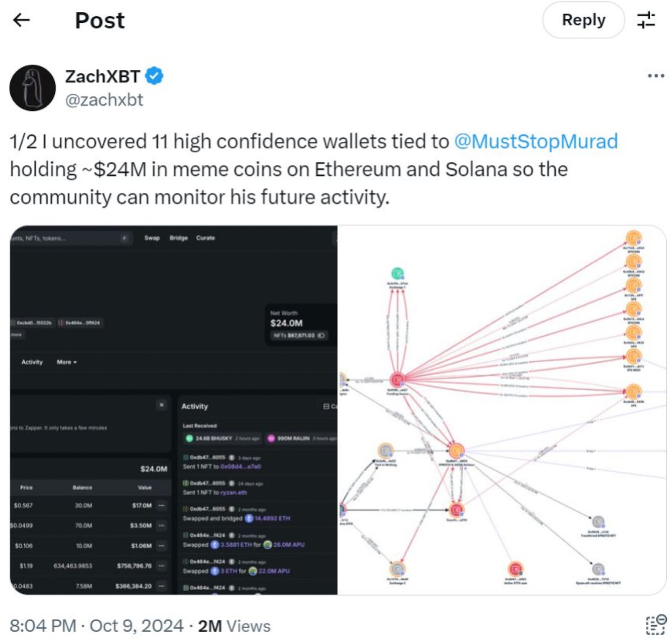Toggle the NFTs net worth switch
The width and height of the screenshot is (671, 644).
click(x=322, y=335)
